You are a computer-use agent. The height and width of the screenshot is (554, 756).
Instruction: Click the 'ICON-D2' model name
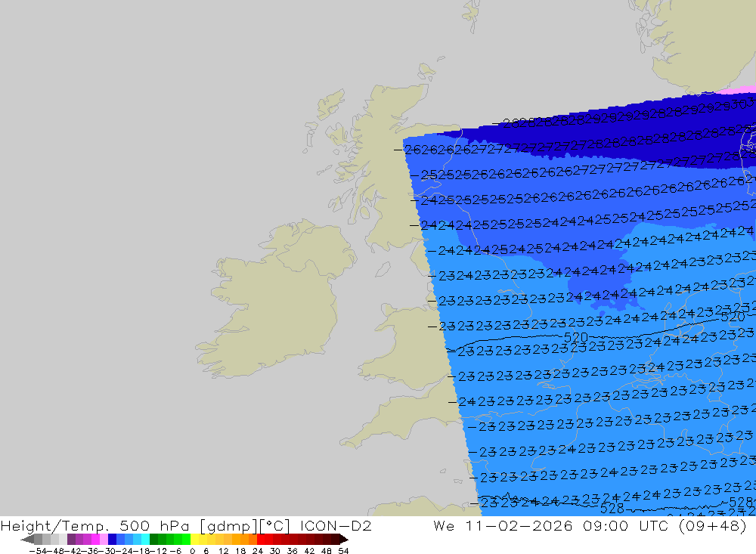point(336,526)
